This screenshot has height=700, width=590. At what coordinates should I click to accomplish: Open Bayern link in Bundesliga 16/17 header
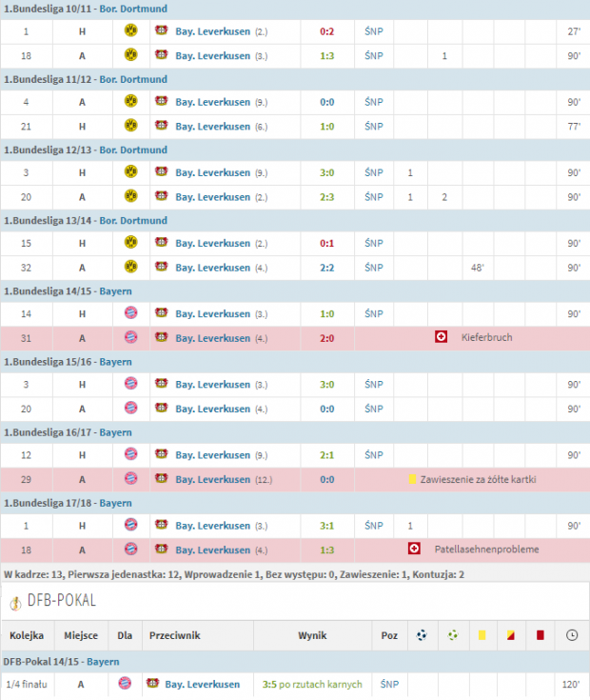(x=115, y=432)
